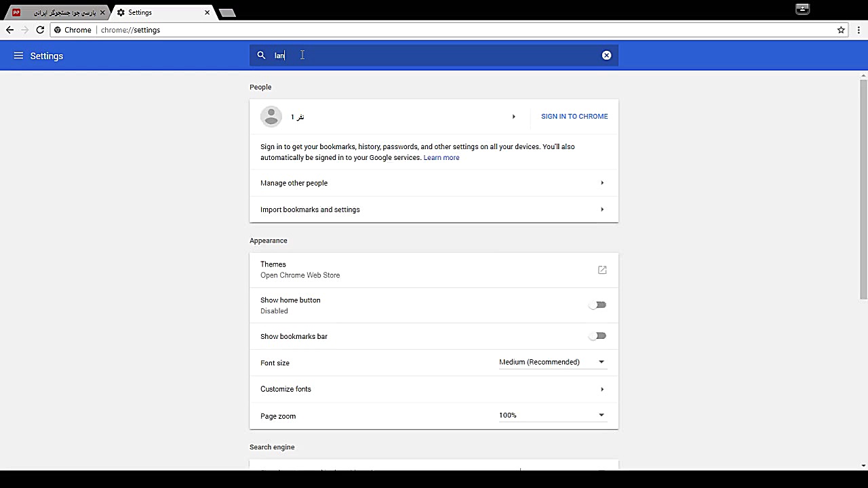Image resolution: width=868 pixels, height=488 pixels.
Task: Click the profile avatar icon
Action: [271, 117]
